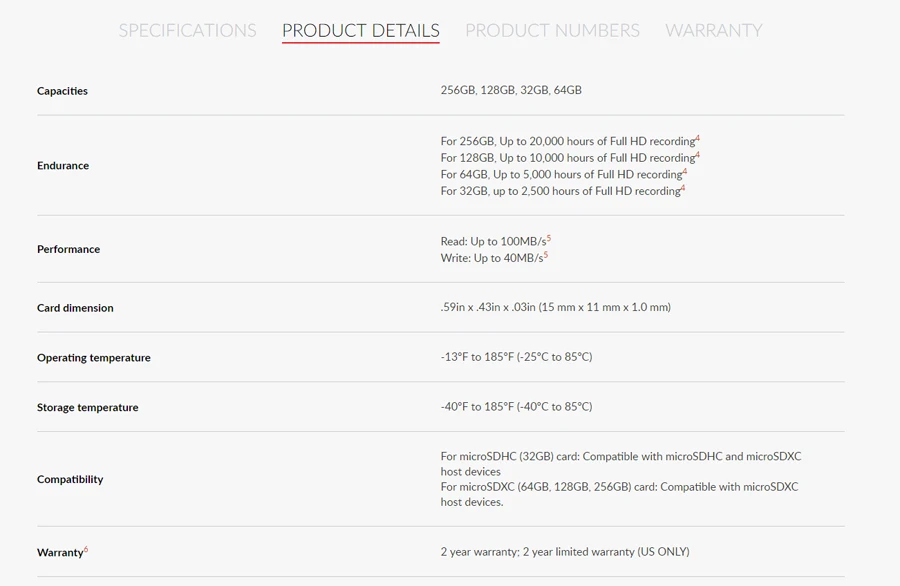900x586 pixels.
Task: Click the Performance row label
Action: pos(68,249)
